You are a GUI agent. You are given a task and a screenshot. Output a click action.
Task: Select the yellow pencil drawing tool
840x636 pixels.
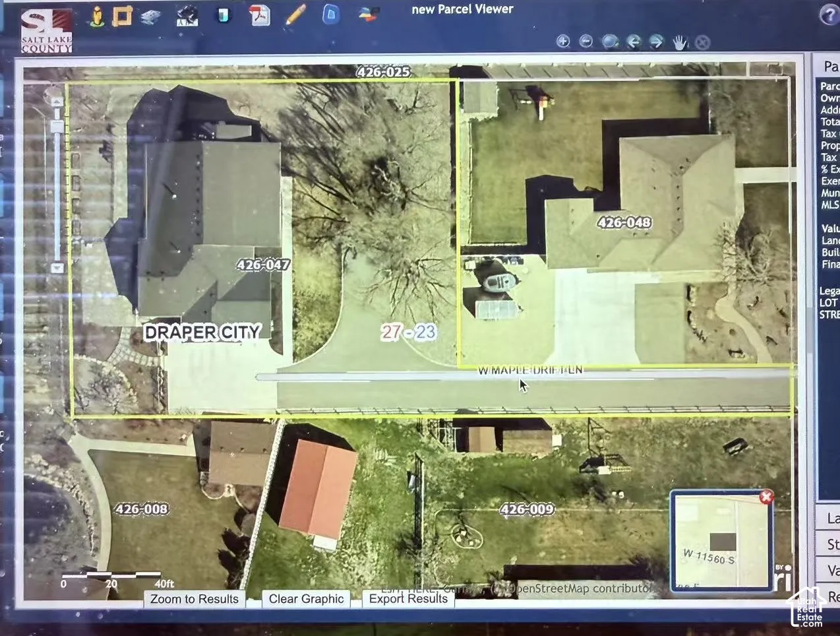(295, 15)
